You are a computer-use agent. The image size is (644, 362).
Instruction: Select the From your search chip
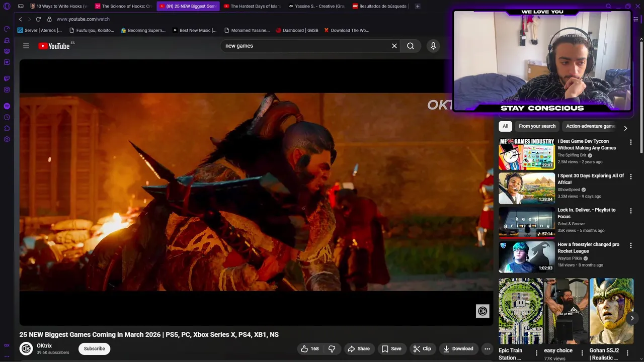point(537,126)
